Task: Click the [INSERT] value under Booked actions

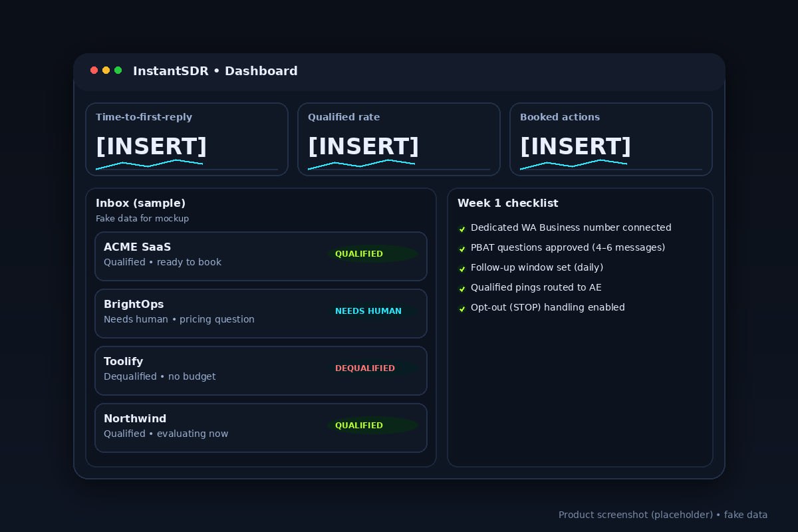Action: coord(576,146)
